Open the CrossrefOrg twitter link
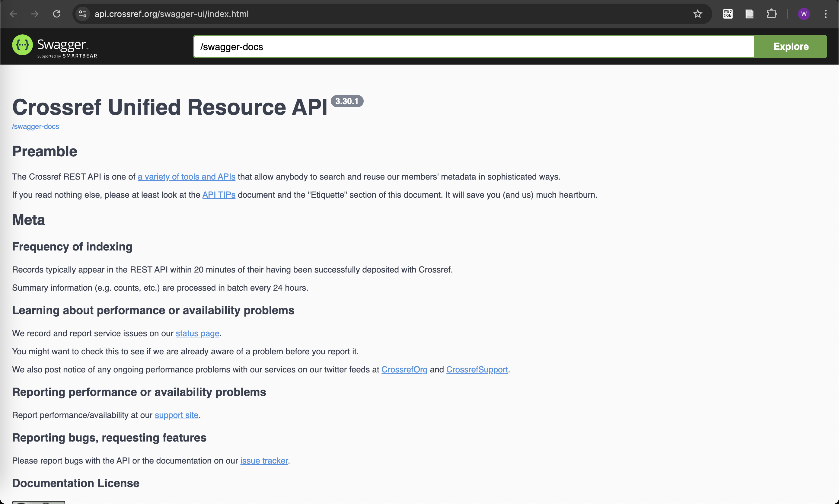 [404, 369]
